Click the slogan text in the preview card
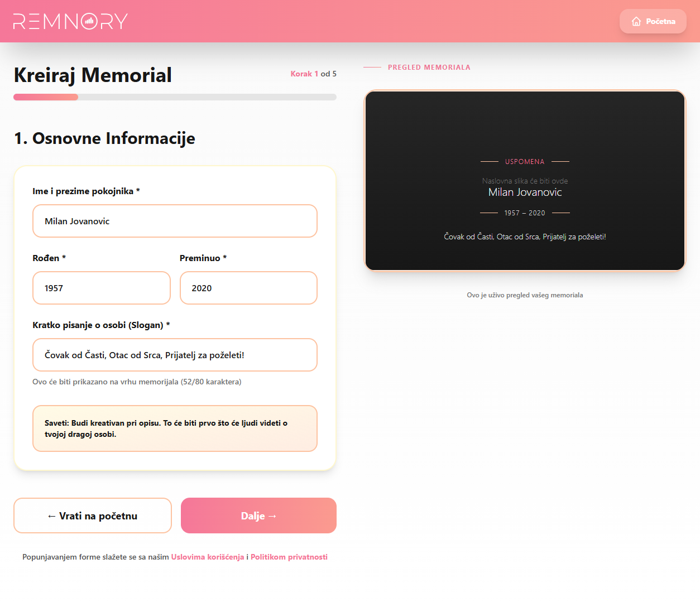The image size is (700, 607). click(525, 237)
